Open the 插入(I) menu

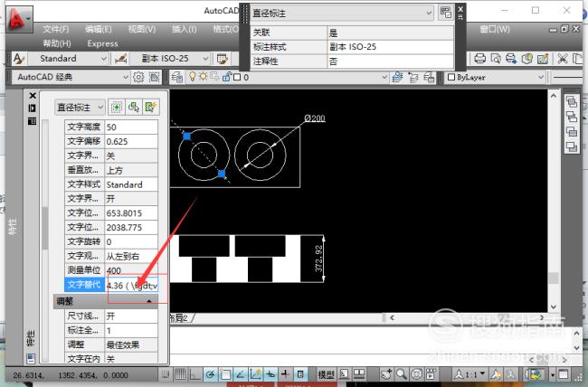(185, 29)
